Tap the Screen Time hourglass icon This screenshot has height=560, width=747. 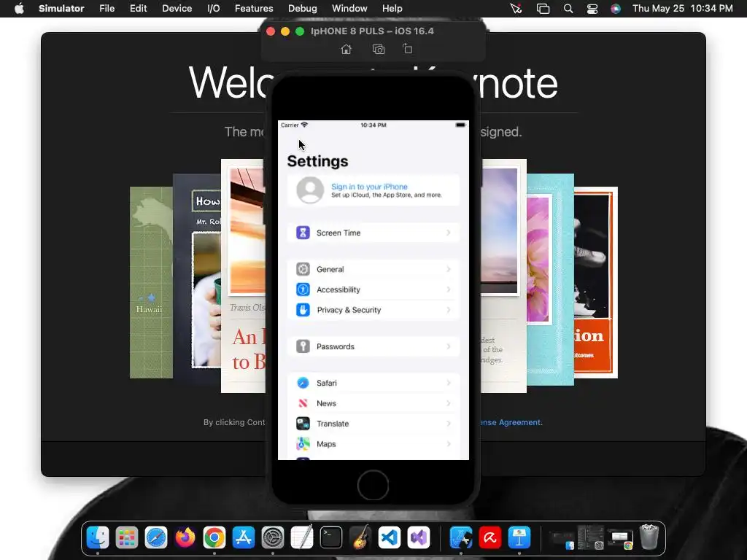coord(303,233)
